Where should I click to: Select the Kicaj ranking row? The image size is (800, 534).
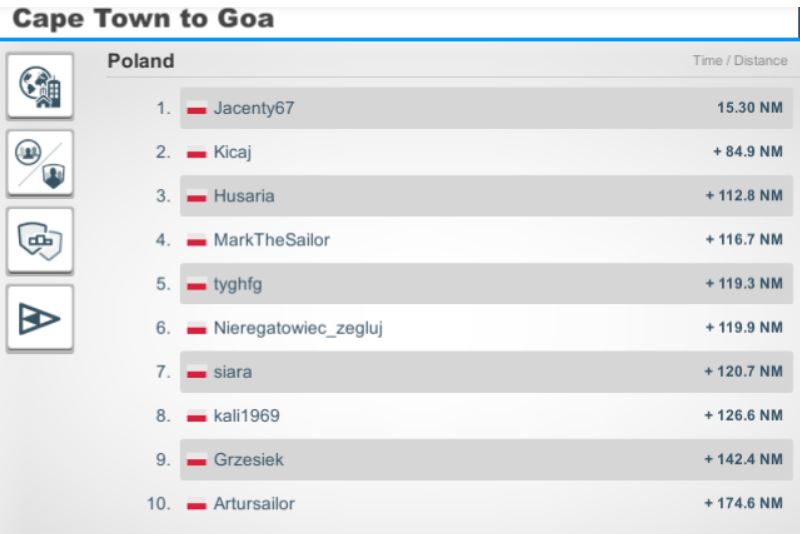[x=486, y=152]
